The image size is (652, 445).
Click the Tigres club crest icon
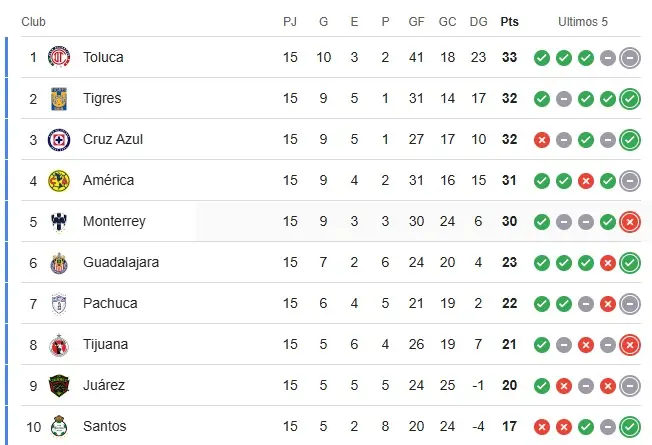[x=59, y=98]
